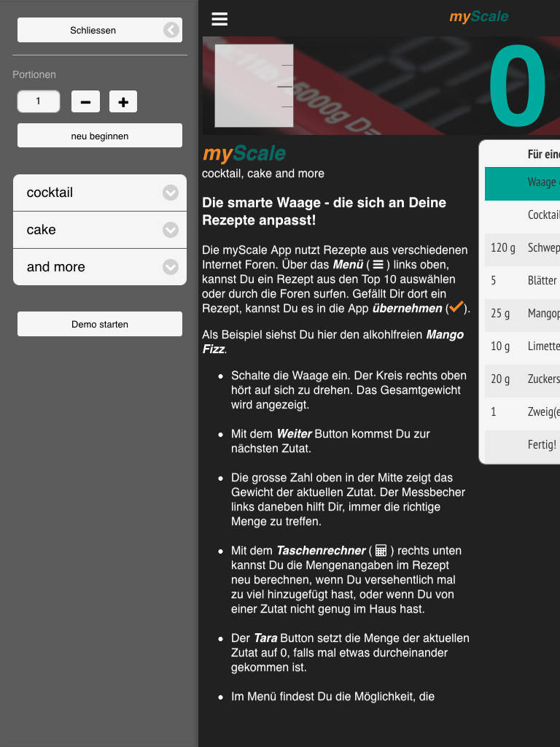560x747 pixels.
Task: Expand the cocktail section
Action: (99, 193)
